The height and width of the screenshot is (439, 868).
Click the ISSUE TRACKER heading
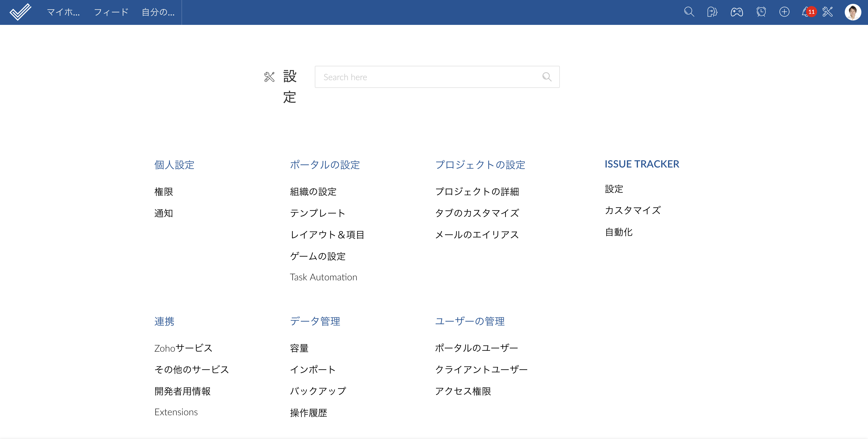click(x=642, y=164)
